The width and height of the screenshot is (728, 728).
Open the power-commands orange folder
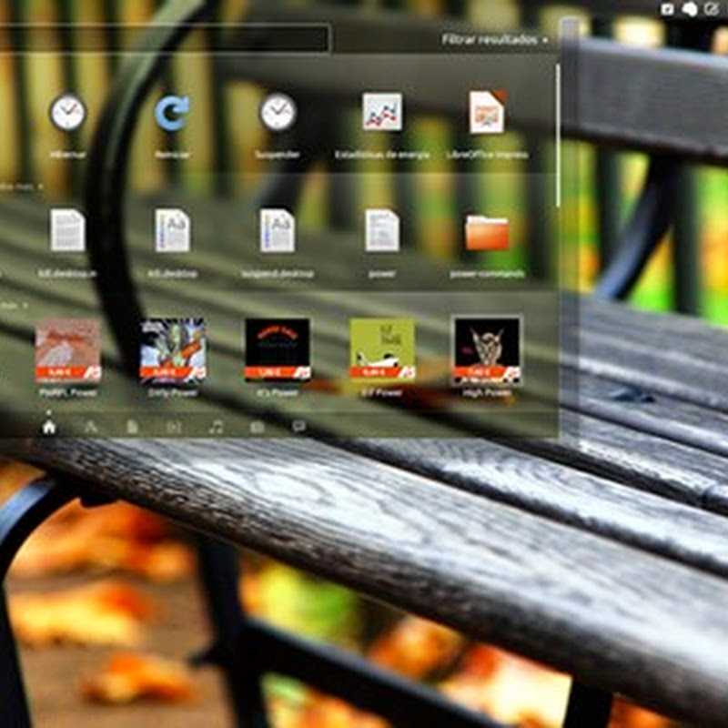[x=487, y=233]
